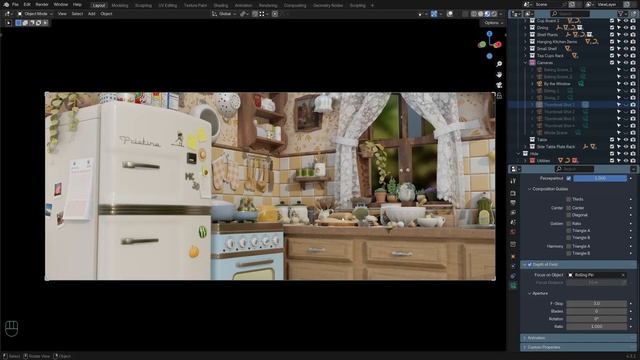Enable the Thirds composition guide

pos(569,199)
